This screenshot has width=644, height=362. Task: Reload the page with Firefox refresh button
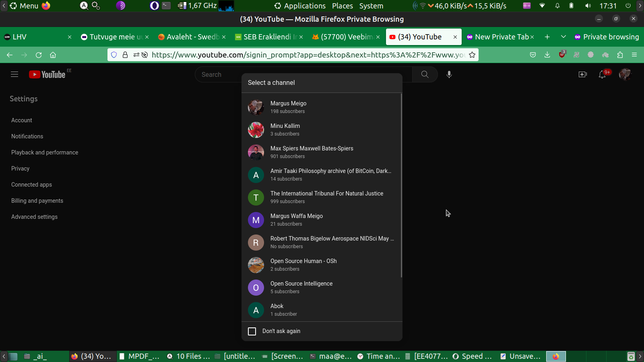click(39, 55)
